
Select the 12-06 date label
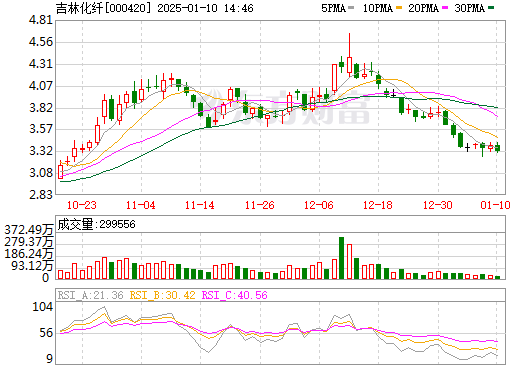point(319,205)
